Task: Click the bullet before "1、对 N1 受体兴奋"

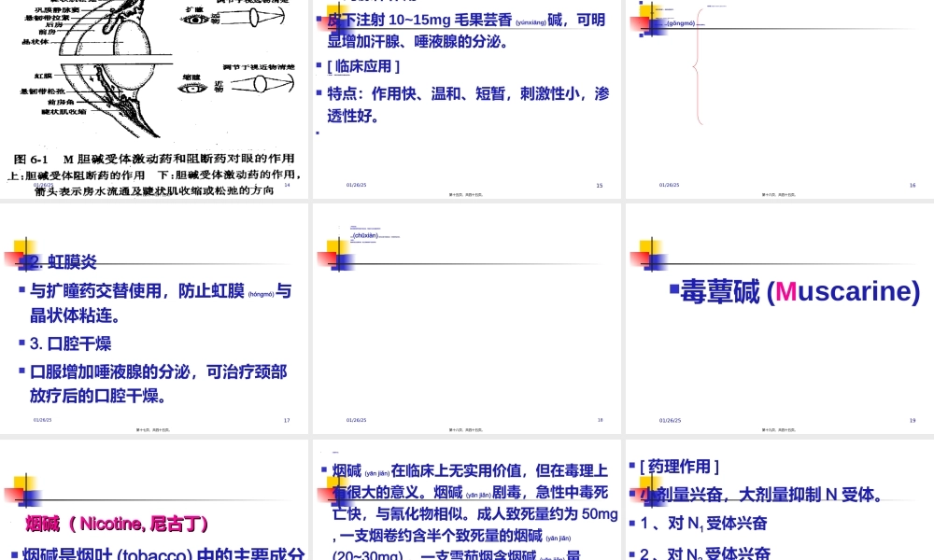Action: click(x=632, y=524)
